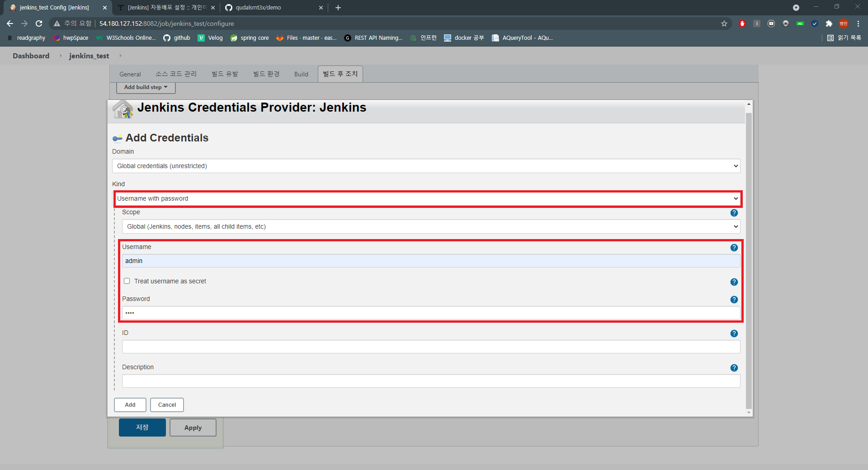The height and width of the screenshot is (470, 868).
Task: Click the user profile avatar icon
Action: coord(844,23)
